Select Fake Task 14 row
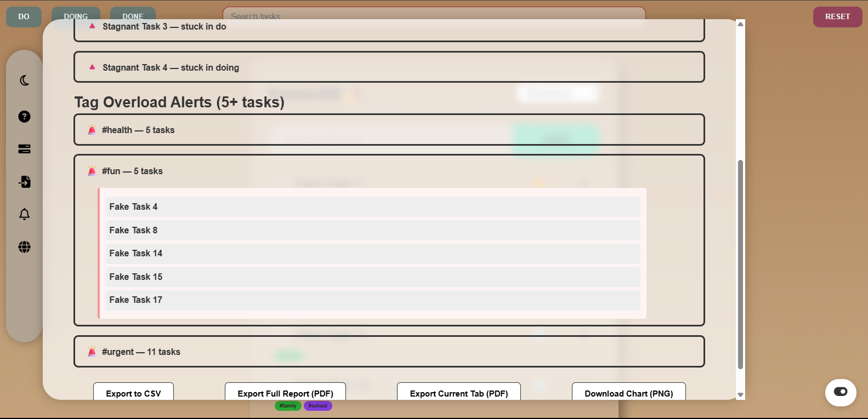Screen dimensions: 868x419 point(373,253)
